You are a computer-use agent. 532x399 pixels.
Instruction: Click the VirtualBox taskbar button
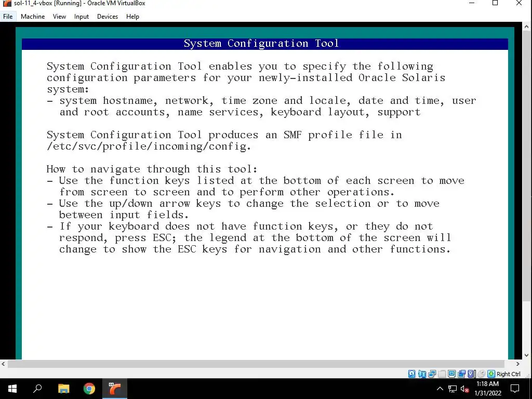pyautogui.click(x=115, y=389)
